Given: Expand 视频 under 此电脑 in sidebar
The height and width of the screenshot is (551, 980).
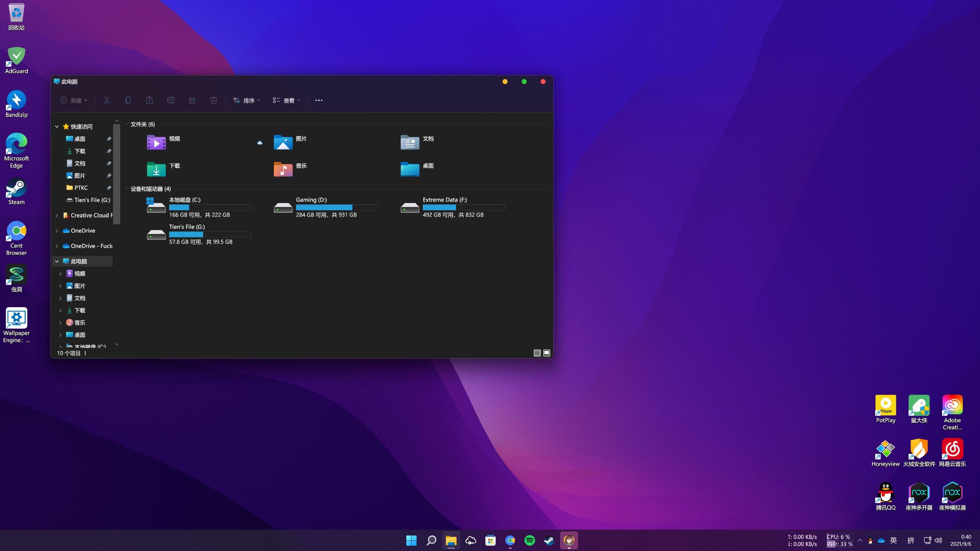Looking at the screenshot, I should pos(60,274).
